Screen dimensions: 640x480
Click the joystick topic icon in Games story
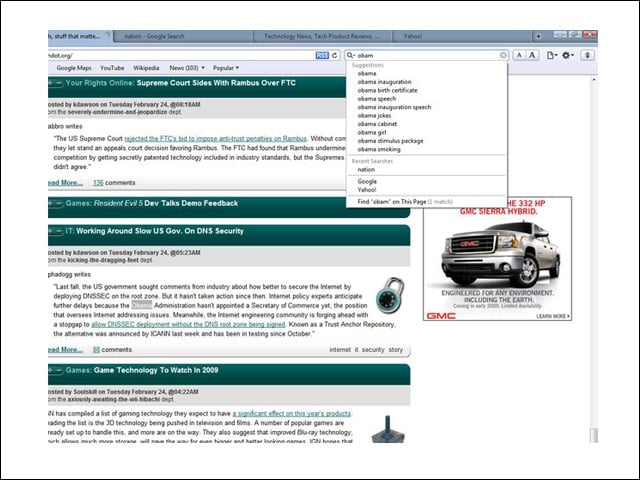tap(388, 429)
